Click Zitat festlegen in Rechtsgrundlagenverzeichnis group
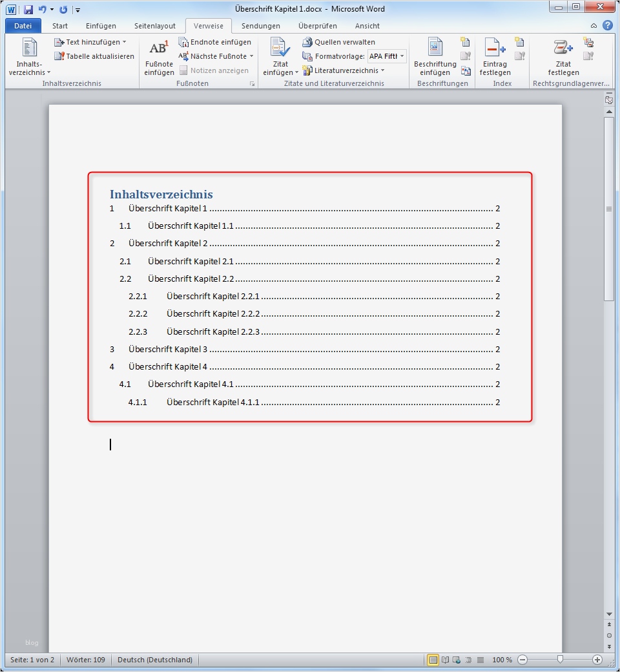This screenshot has height=672, width=620. (563, 57)
